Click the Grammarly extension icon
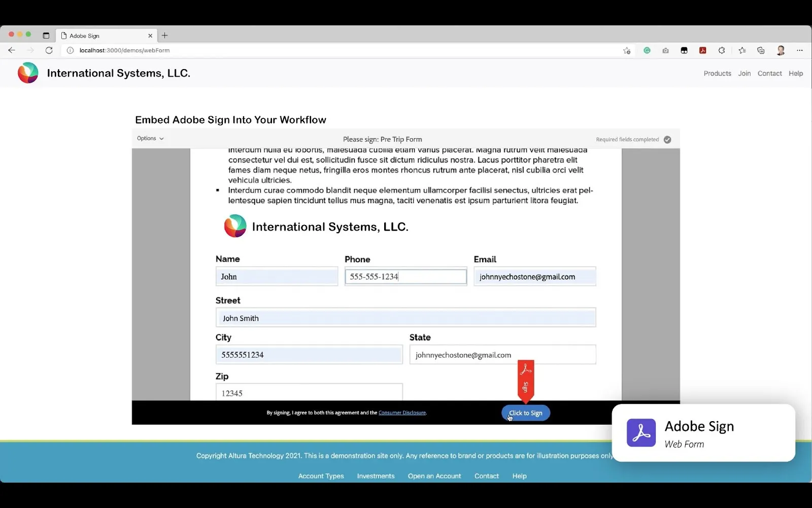812x508 pixels. pos(647,50)
